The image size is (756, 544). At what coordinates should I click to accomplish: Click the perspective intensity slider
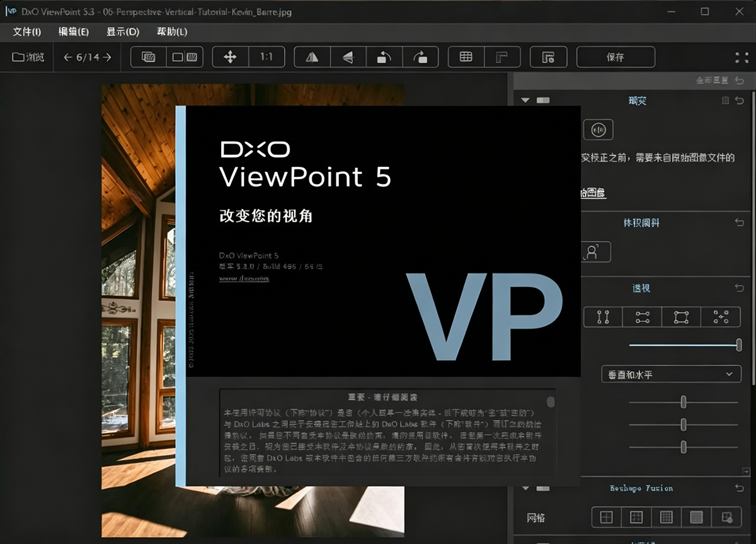tap(685, 345)
